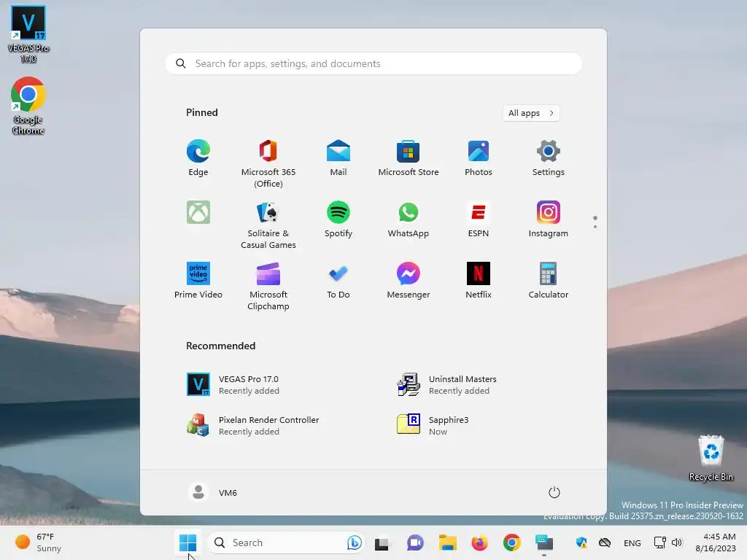Select the Google Chrome desktop shortcut
747x560 pixels.
tap(28, 106)
